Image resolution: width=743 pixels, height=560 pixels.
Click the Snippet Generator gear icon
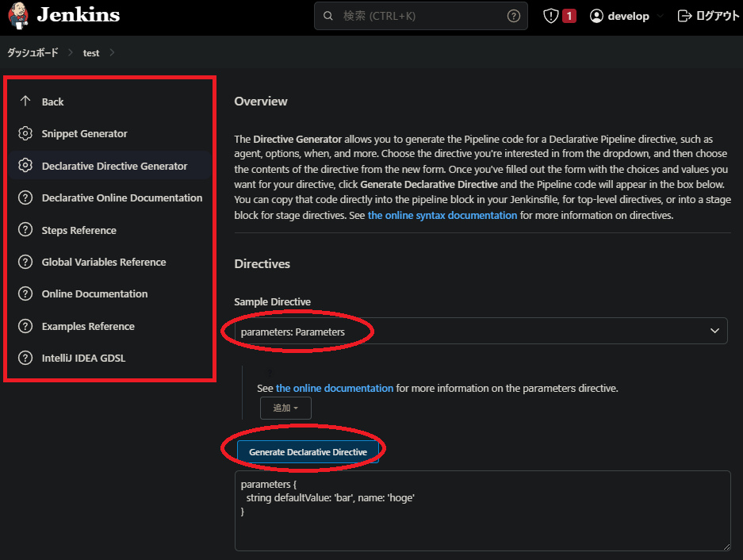[25, 133]
